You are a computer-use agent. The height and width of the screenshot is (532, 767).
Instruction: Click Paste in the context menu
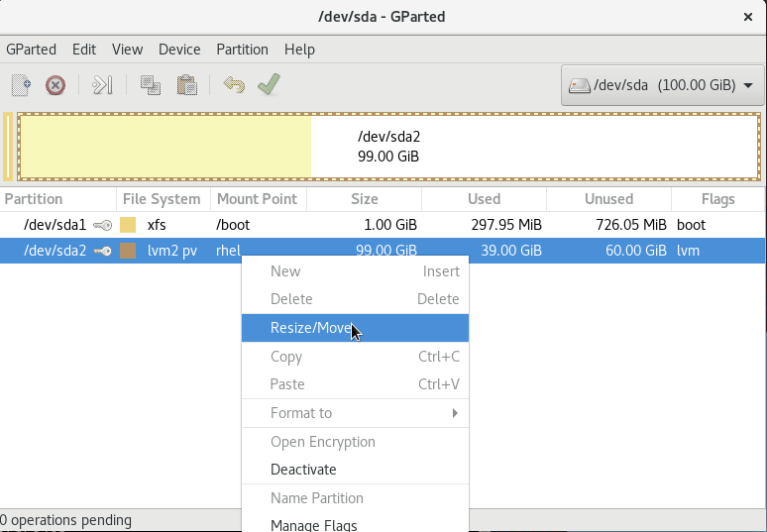[x=355, y=384]
